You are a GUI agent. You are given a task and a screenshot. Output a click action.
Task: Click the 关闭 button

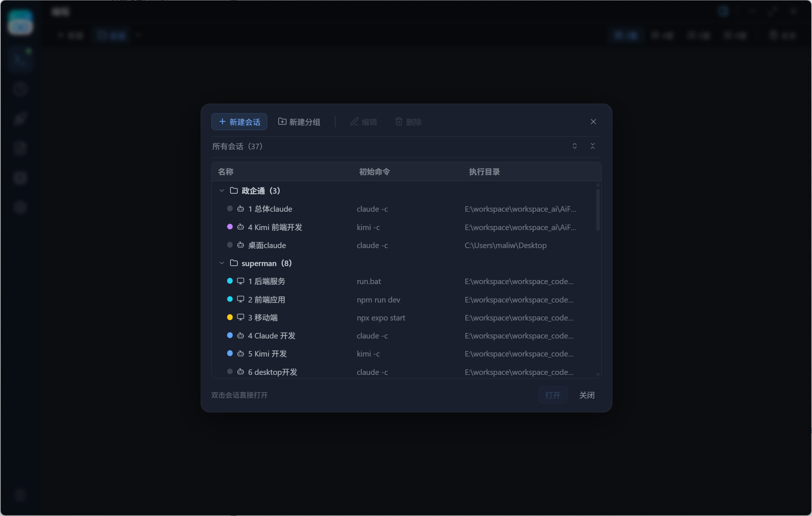pos(587,395)
